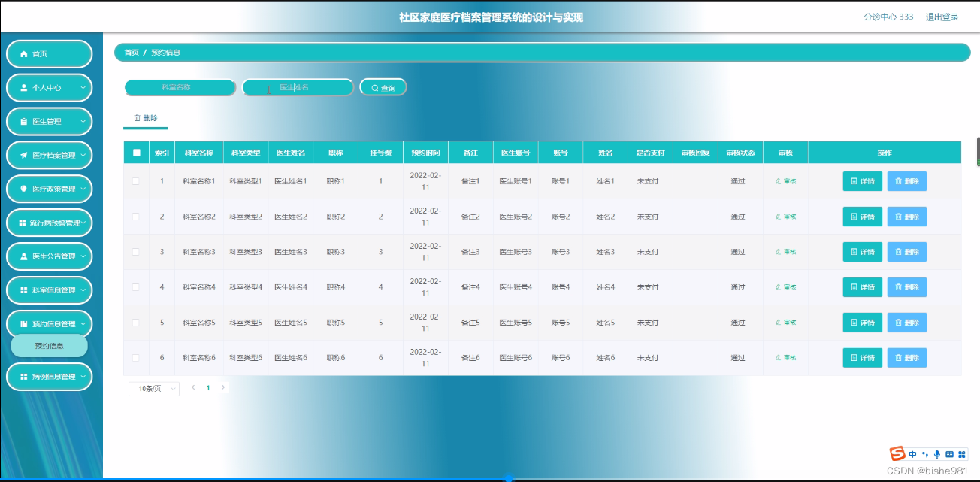Click inside the 医生姓名 search field
The height and width of the screenshot is (482, 980).
[x=298, y=86]
